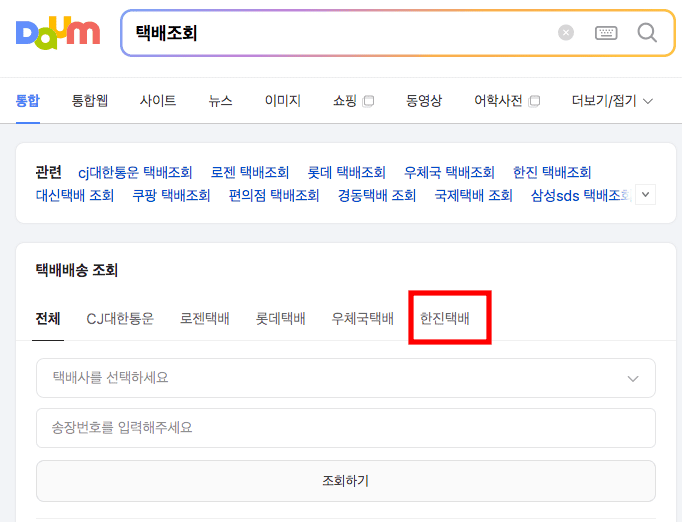This screenshot has width=682, height=522.
Task: Go to the 뉴스 tab
Action: point(221,101)
